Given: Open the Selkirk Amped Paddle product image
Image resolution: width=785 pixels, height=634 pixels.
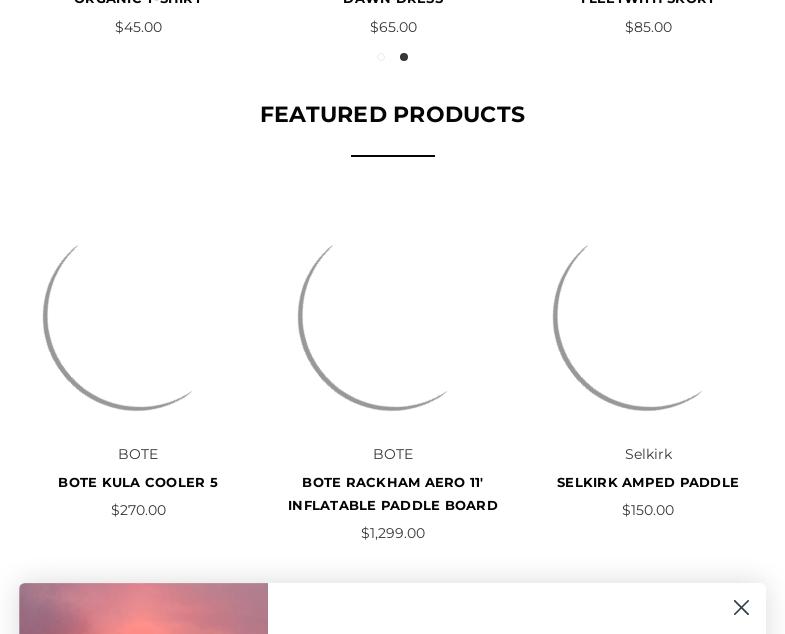Looking at the screenshot, I should pyautogui.click(x=648, y=316).
